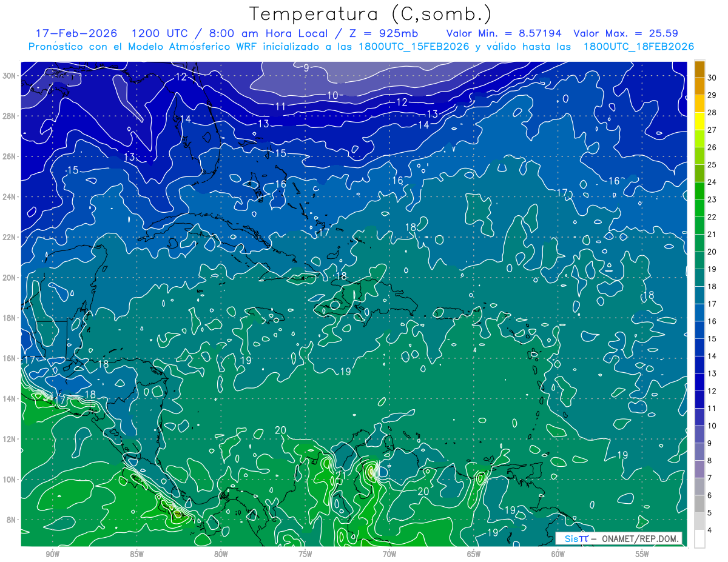Click the "11" isotherm contour label on the map
Viewport: 728px width, 562px height.
coord(280,107)
